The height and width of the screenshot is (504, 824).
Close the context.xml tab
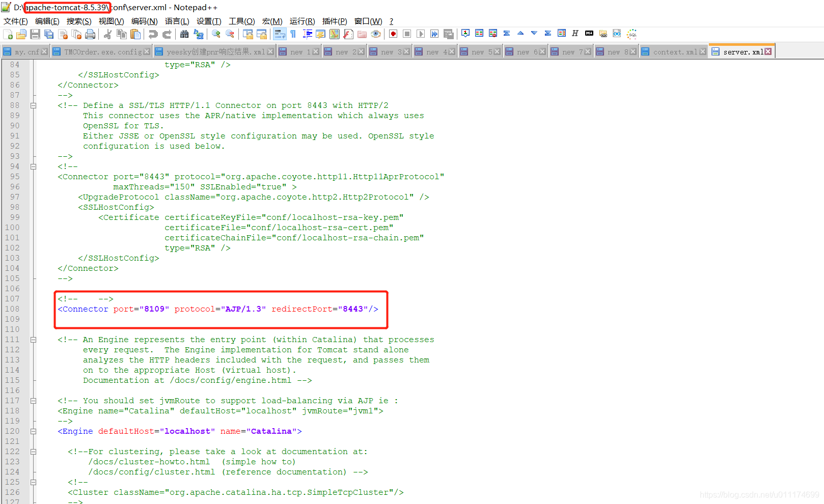(703, 51)
